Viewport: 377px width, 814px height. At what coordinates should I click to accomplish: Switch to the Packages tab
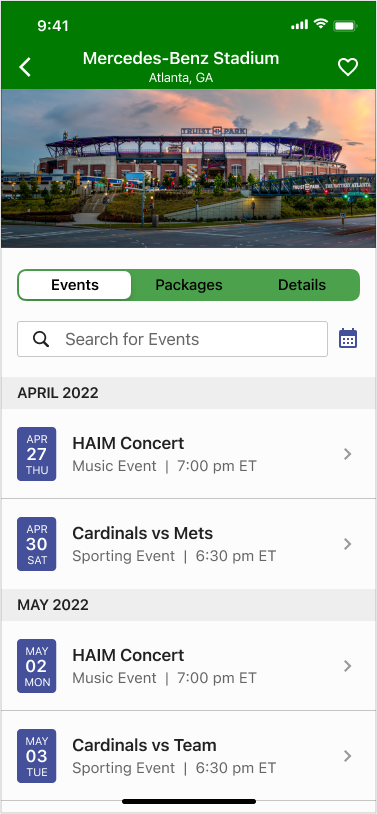click(x=188, y=285)
